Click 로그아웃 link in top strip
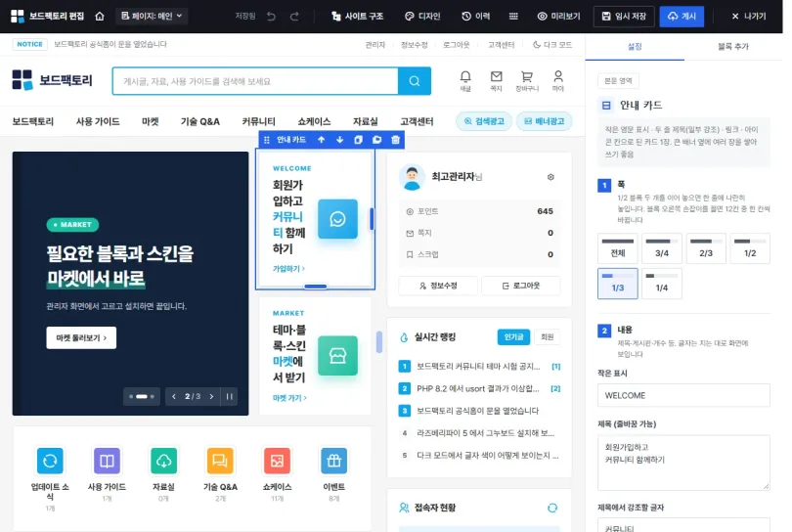Screen dimensions: 792x532 tap(456, 44)
